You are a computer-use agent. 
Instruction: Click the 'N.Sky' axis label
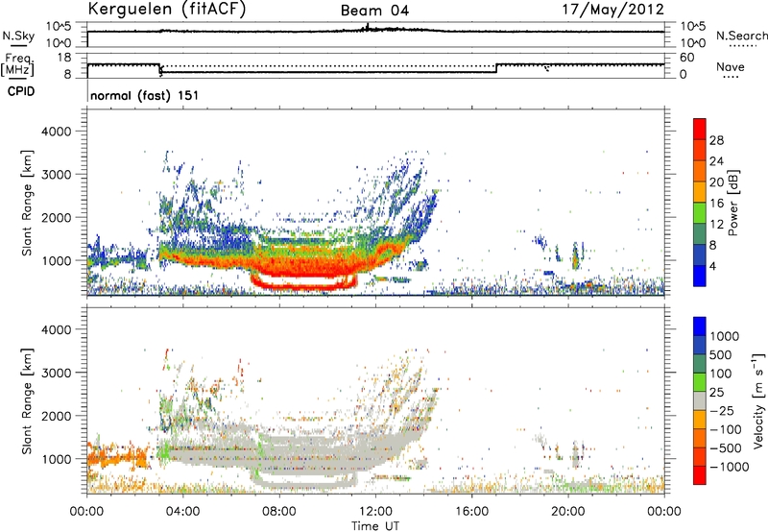pyautogui.click(x=18, y=36)
